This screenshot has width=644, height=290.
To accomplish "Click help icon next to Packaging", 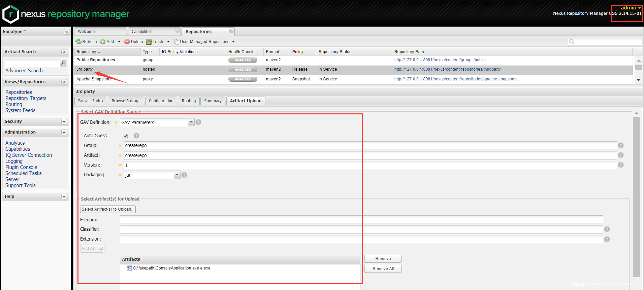I will click(184, 175).
